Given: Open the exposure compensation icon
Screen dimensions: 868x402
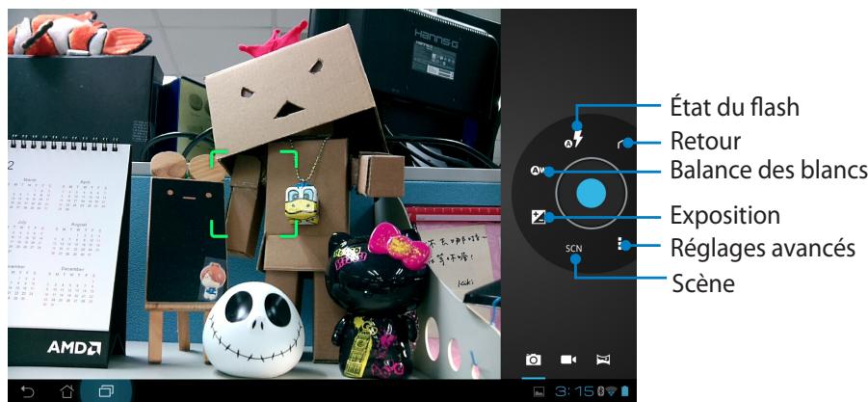Looking at the screenshot, I should pyautogui.click(x=538, y=217).
